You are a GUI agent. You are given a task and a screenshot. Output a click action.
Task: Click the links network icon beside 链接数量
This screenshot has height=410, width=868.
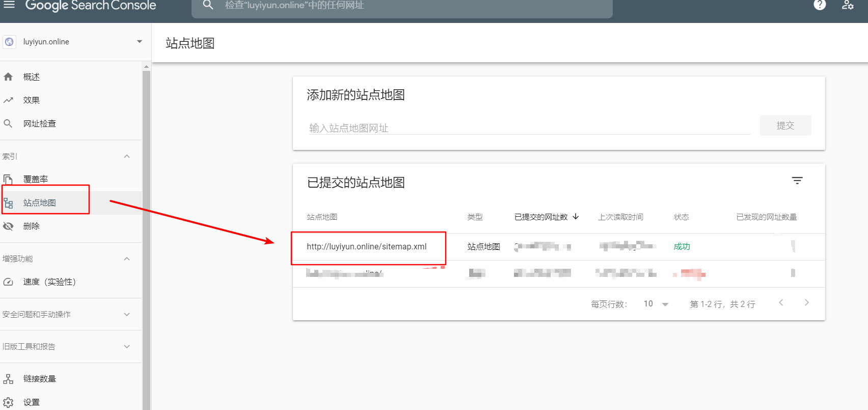[x=8, y=379]
